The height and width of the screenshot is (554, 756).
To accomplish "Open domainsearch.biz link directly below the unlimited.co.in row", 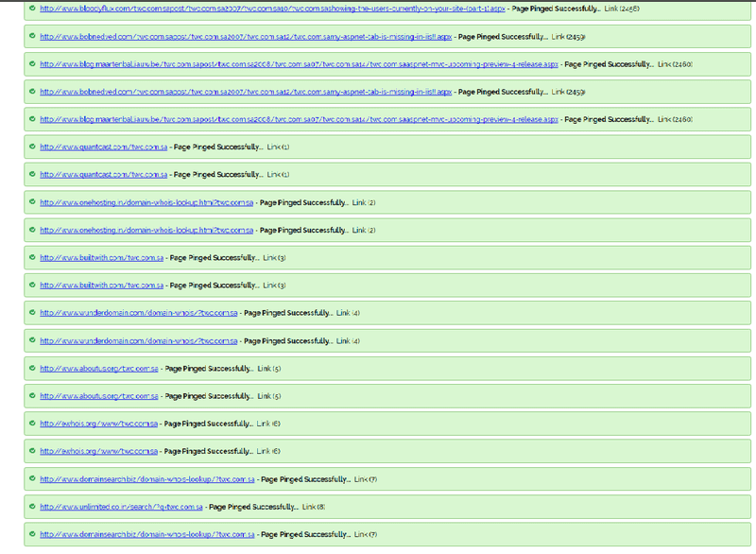I will tap(147, 534).
